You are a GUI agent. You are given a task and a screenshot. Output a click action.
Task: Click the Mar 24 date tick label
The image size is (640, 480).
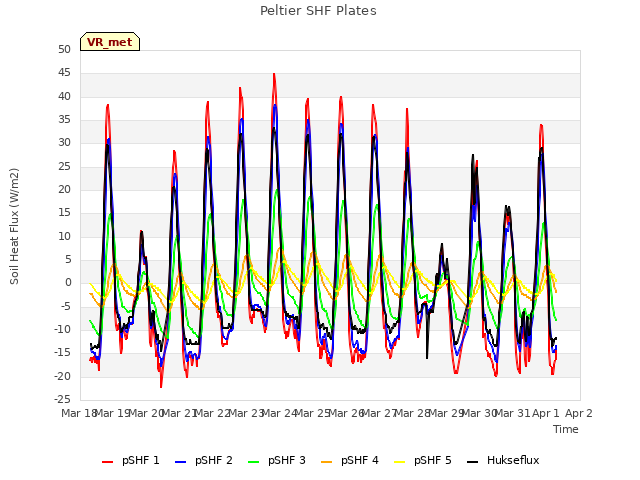[279, 413]
